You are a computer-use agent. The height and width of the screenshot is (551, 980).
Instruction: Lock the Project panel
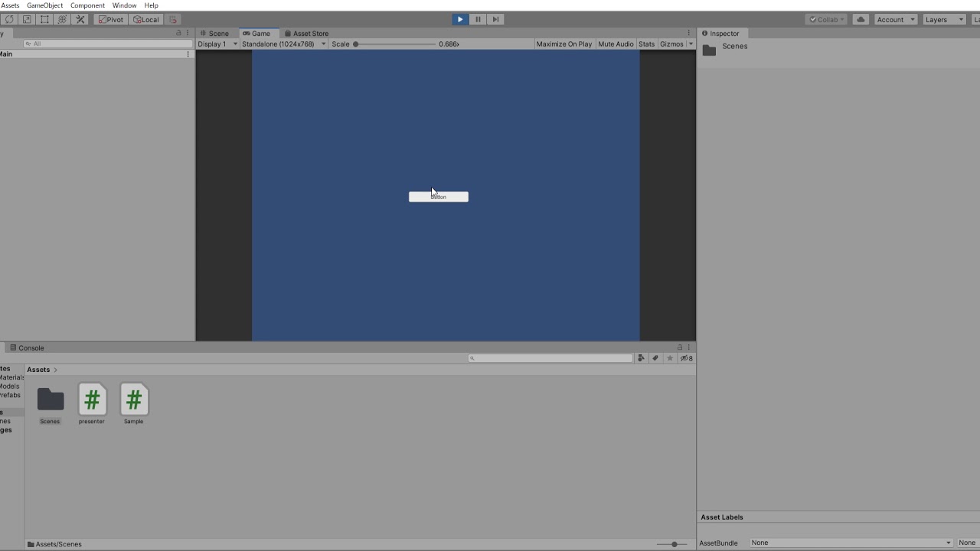coord(679,347)
